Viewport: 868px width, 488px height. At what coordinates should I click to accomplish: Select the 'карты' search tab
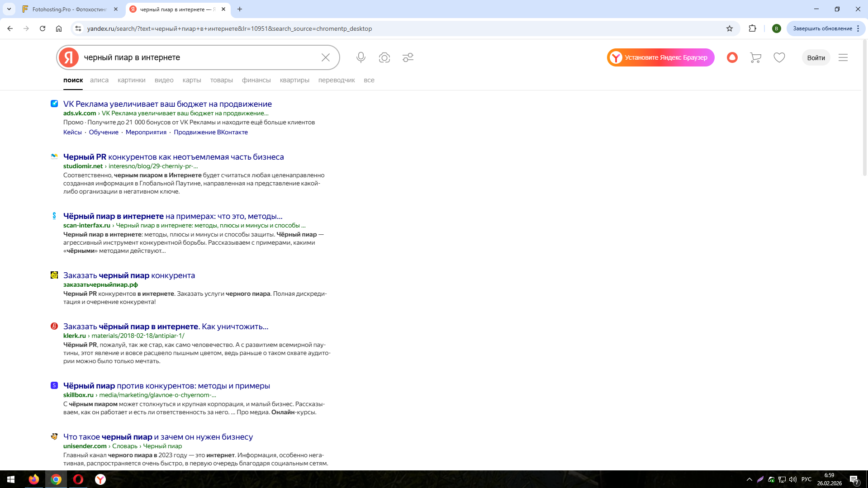192,80
